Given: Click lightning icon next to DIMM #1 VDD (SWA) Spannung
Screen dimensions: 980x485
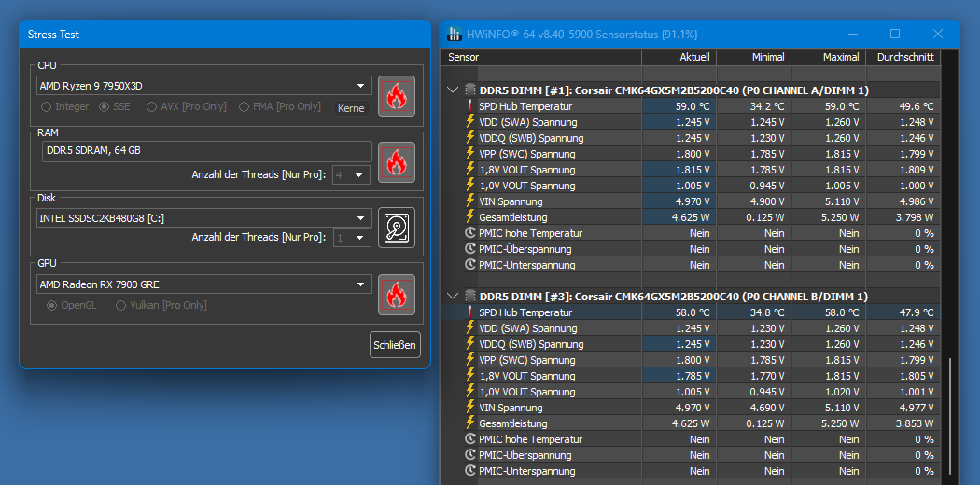Looking at the screenshot, I should [x=470, y=122].
